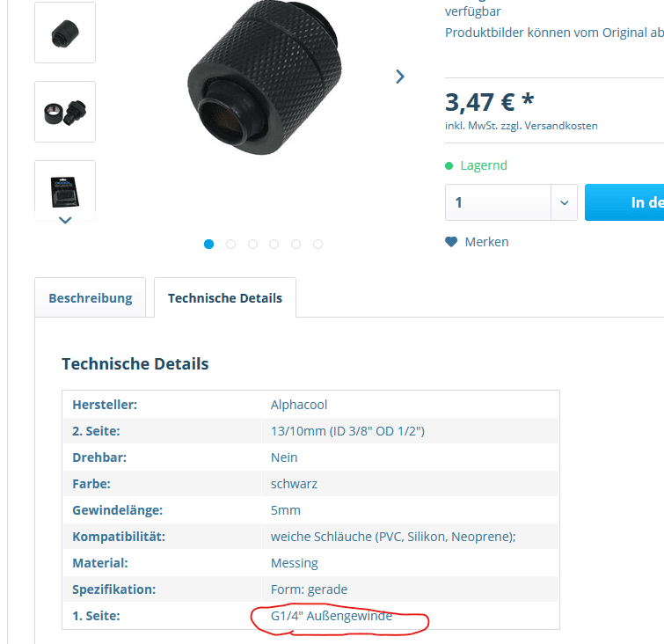
Task: Click the blue add to cart button
Action: [x=624, y=202]
